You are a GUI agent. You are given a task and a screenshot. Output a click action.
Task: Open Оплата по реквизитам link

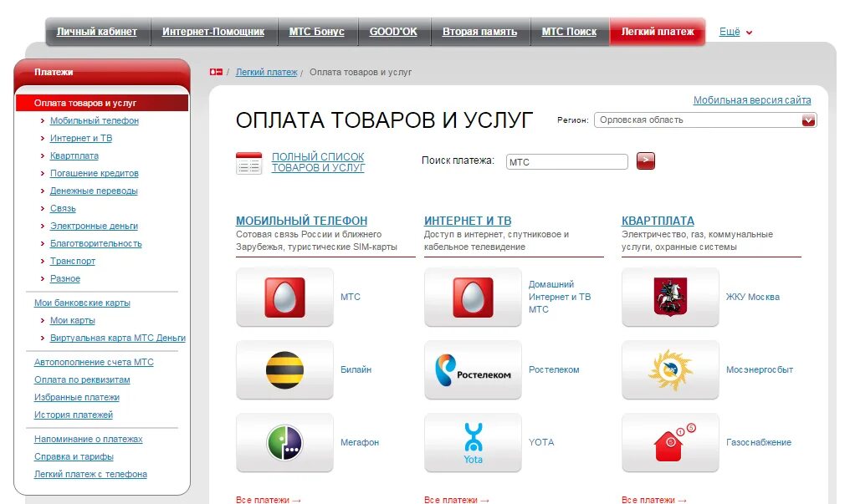tap(82, 379)
